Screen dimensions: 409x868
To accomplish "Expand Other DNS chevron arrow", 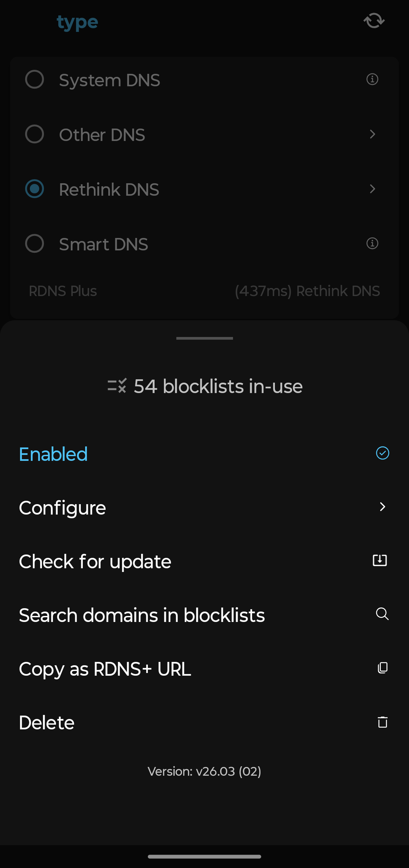I will [x=372, y=134].
